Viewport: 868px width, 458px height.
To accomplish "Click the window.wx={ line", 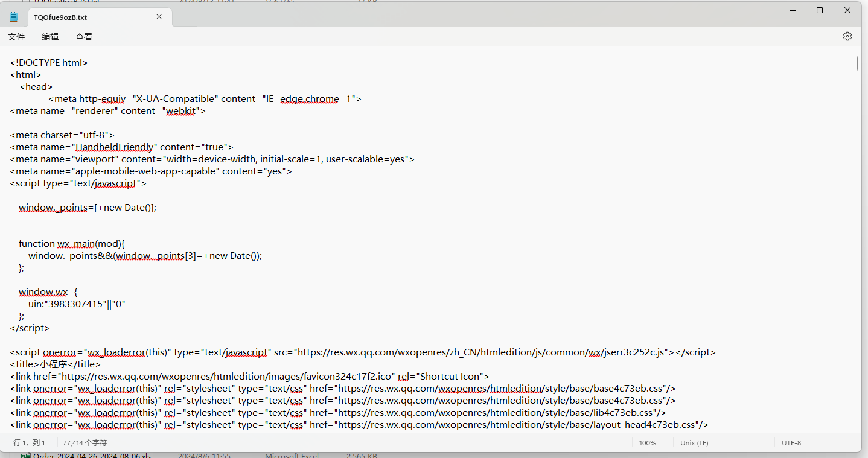I will 48,291.
